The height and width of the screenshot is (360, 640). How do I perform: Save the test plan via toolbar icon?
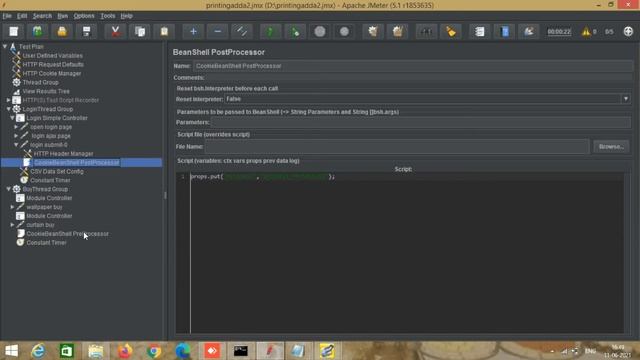coord(87,31)
